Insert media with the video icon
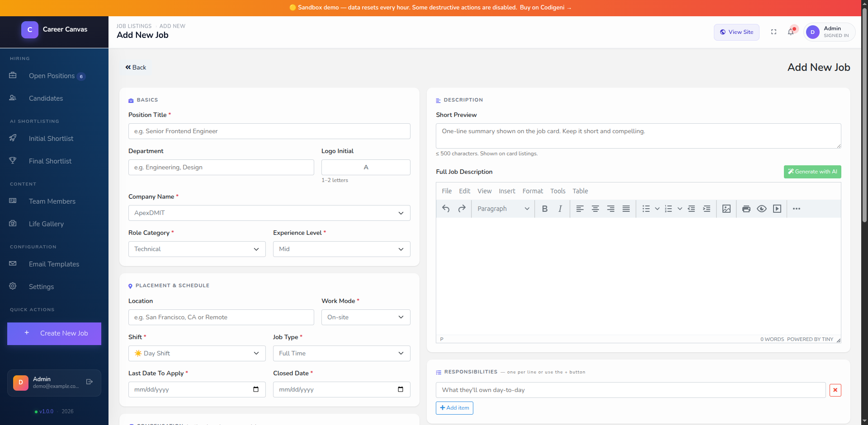868x425 pixels. (x=777, y=209)
